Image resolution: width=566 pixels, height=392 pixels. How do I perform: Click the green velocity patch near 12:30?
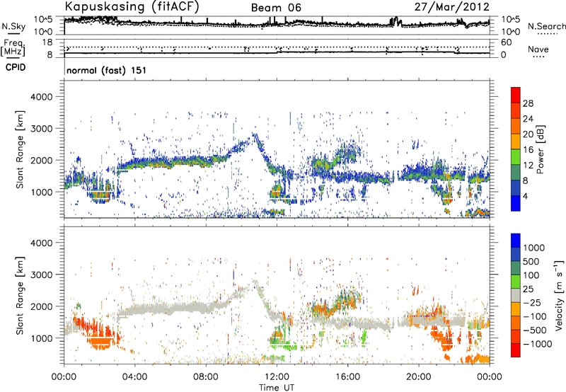[287, 347]
